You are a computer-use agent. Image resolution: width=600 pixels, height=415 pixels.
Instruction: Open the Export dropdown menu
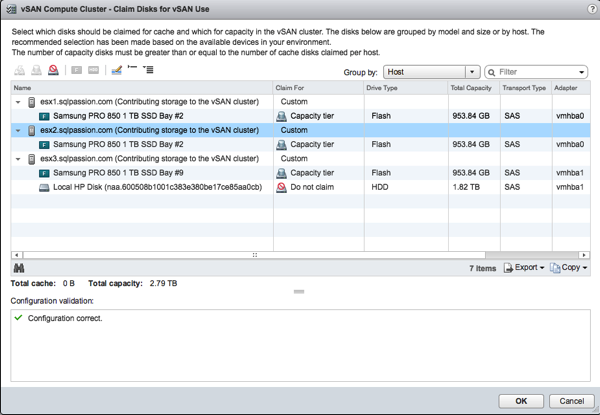point(523,268)
